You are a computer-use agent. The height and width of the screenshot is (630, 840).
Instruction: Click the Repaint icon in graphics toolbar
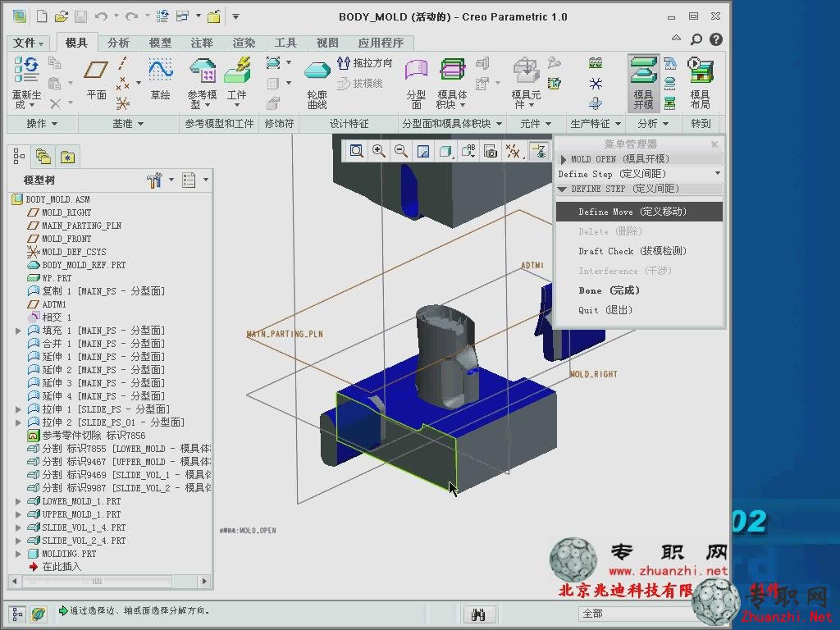coord(423,151)
